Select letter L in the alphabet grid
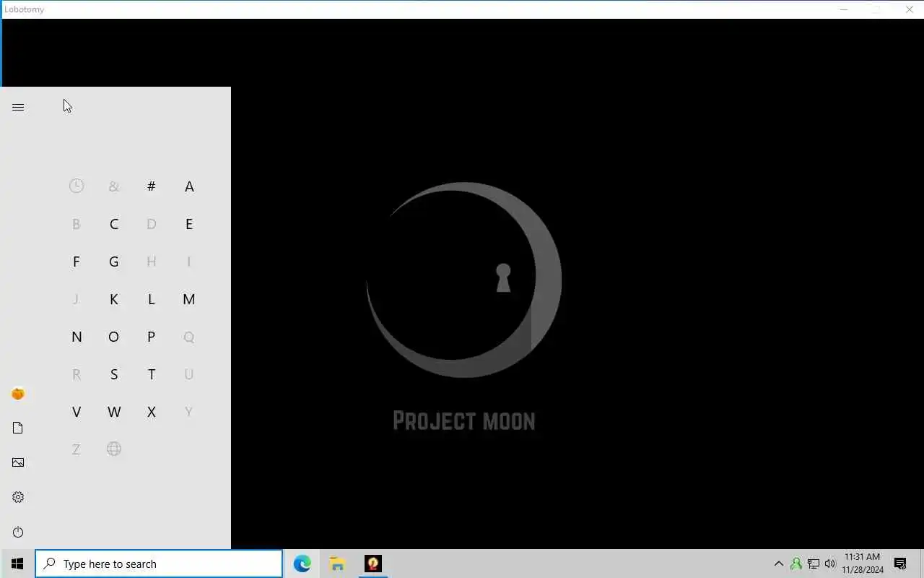Image resolution: width=924 pixels, height=578 pixels. click(x=152, y=299)
